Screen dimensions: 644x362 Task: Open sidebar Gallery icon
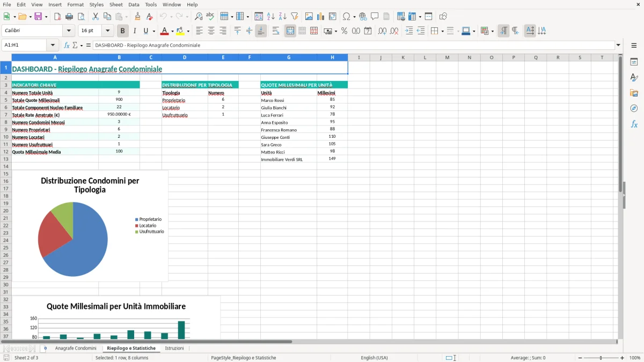pyautogui.click(x=634, y=93)
